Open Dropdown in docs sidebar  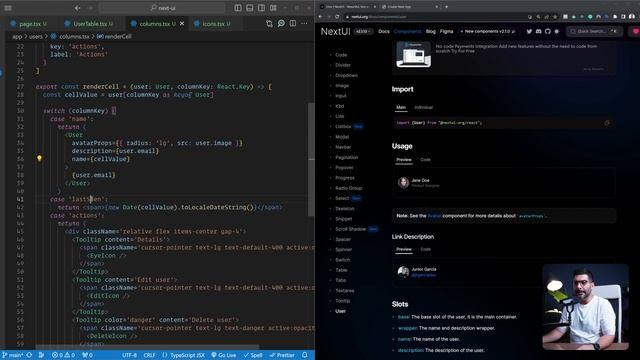click(346, 76)
